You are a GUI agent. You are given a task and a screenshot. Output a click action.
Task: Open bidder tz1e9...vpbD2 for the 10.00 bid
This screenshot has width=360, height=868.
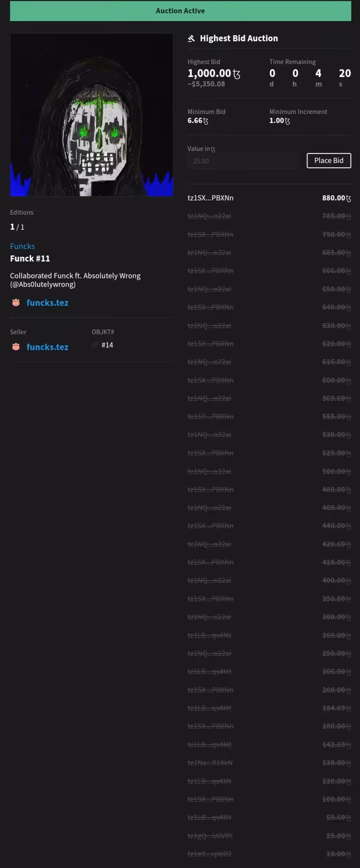(x=210, y=854)
